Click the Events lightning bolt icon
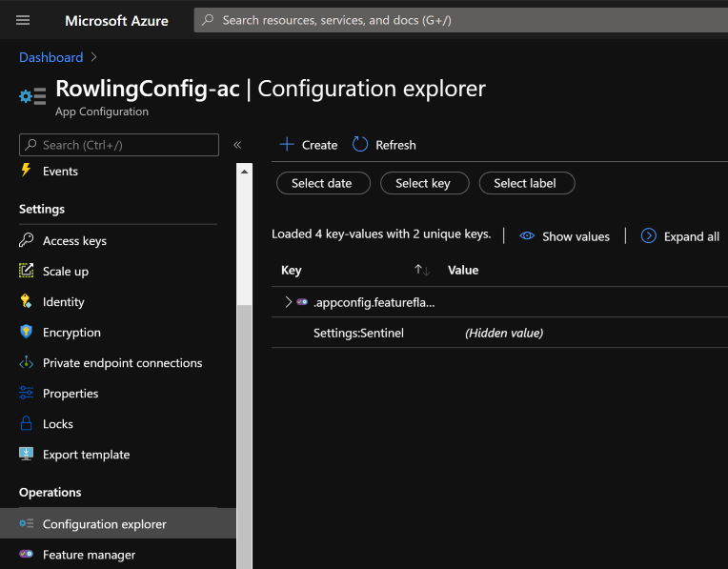Image resolution: width=728 pixels, height=569 pixels. click(26, 170)
